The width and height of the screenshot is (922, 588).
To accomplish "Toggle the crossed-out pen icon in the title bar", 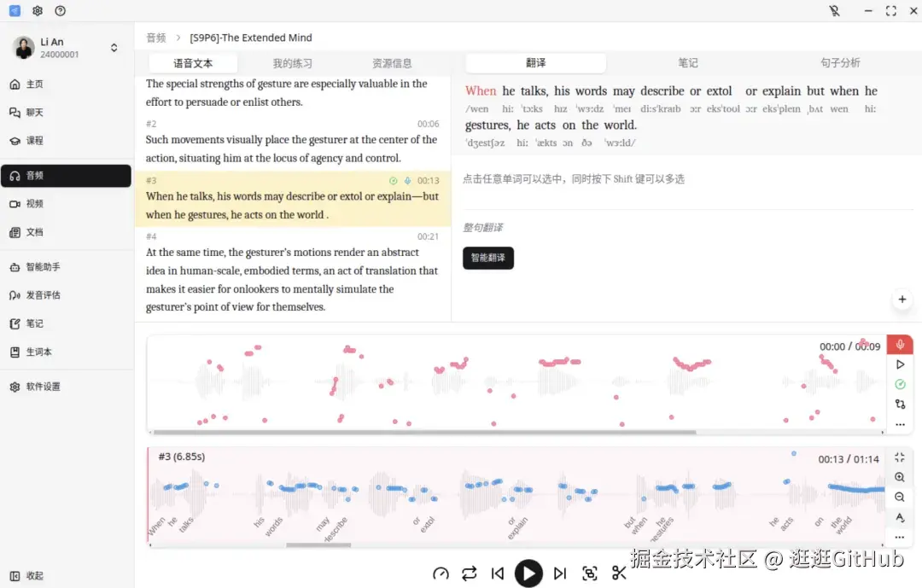I will coord(834,11).
